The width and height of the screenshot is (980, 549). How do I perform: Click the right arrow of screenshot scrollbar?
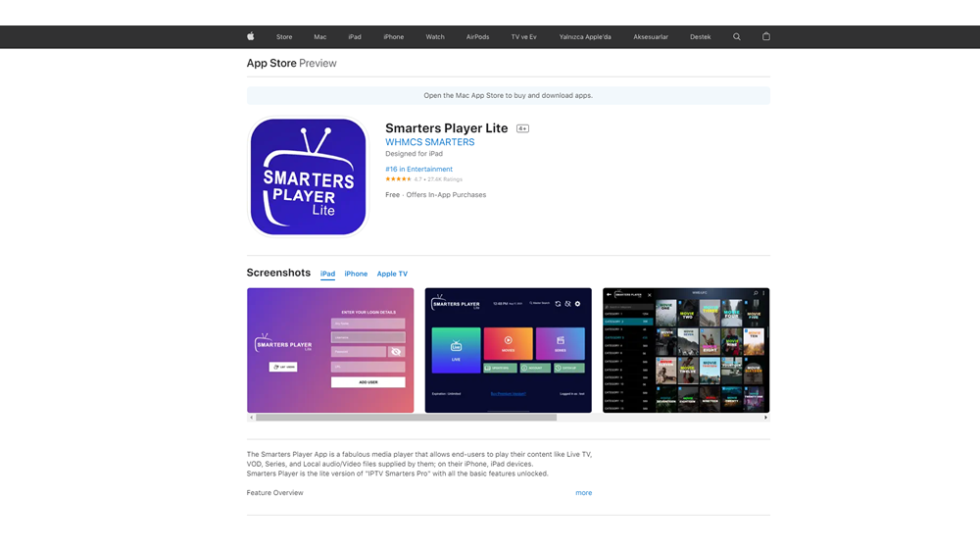765,417
